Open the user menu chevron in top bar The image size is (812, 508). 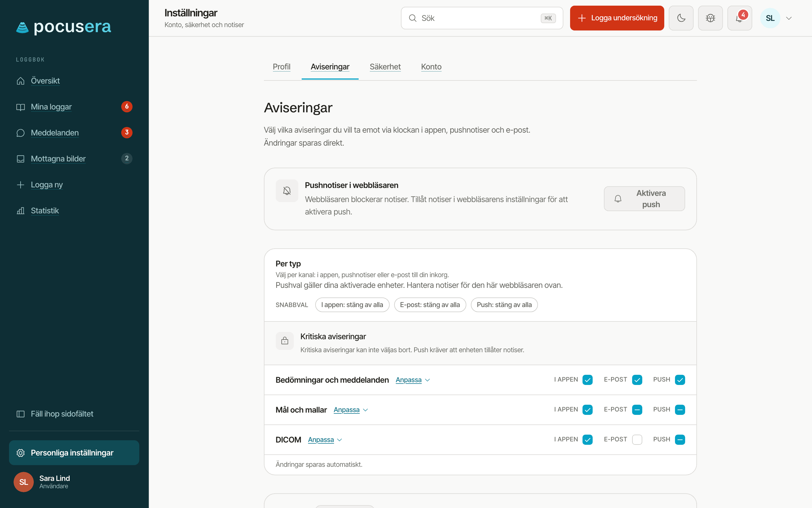click(789, 18)
